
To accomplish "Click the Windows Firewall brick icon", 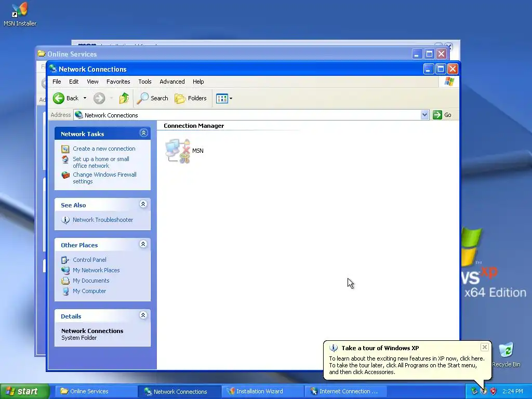I will (x=65, y=175).
